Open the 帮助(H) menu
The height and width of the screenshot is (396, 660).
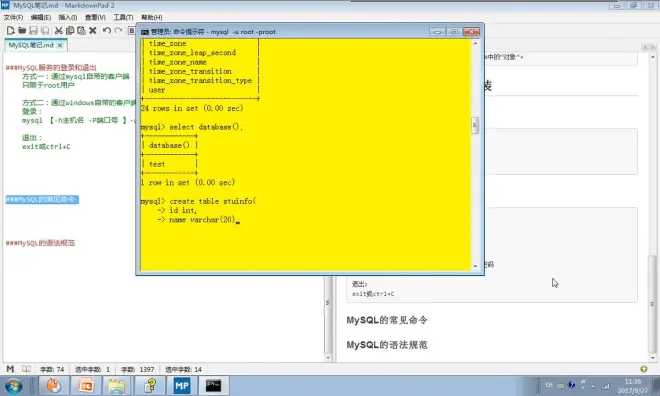coord(152,17)
